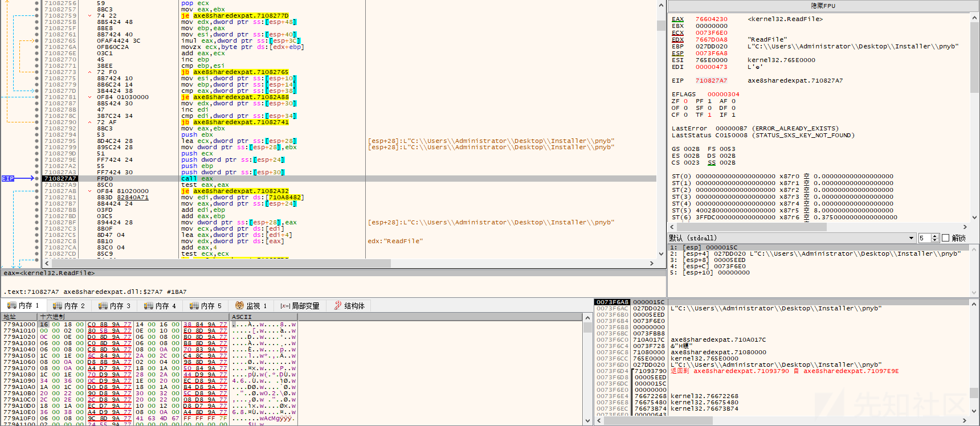
Task: Click EFLAGS value 00000304
Action: [x=724, y=94]
